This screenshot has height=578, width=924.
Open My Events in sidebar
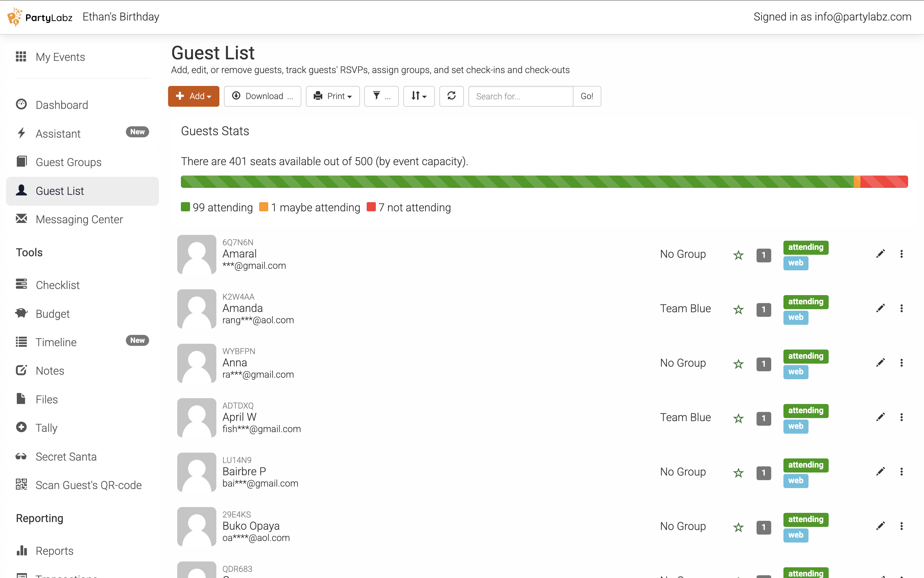pyautogui.click(x=82, y=57)
